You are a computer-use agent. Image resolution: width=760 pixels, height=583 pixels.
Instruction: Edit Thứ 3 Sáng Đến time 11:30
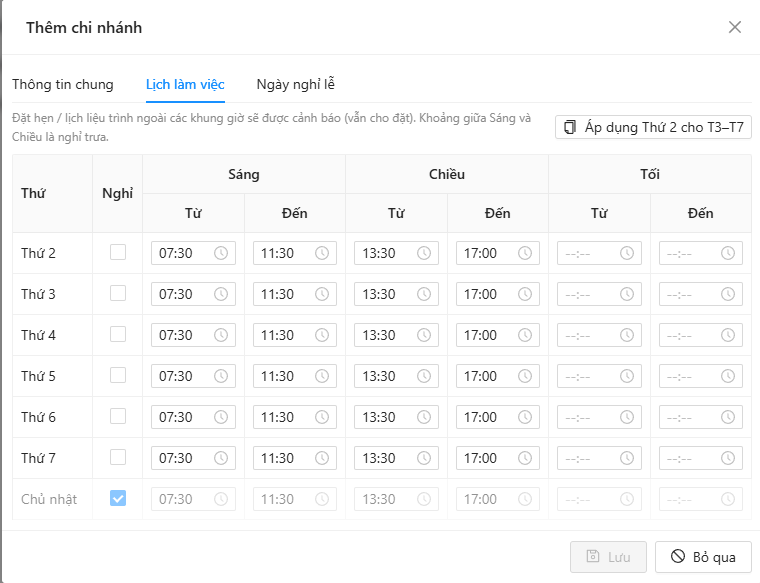295,294
